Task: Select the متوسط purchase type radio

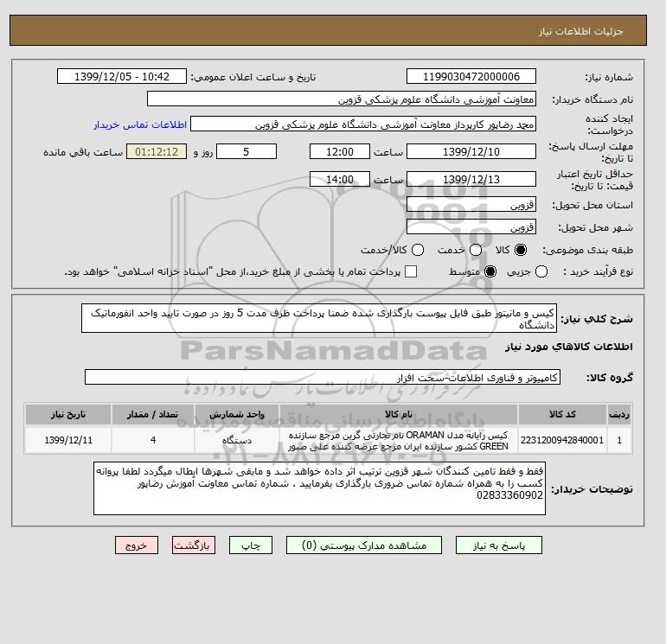Action: point(490,271)
